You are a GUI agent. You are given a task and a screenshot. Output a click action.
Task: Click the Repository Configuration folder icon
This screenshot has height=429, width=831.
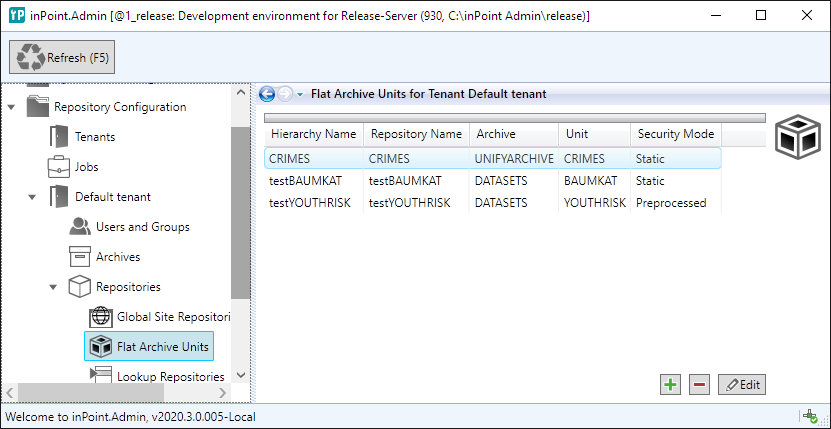pyautogui.click(x=38, y=107)
